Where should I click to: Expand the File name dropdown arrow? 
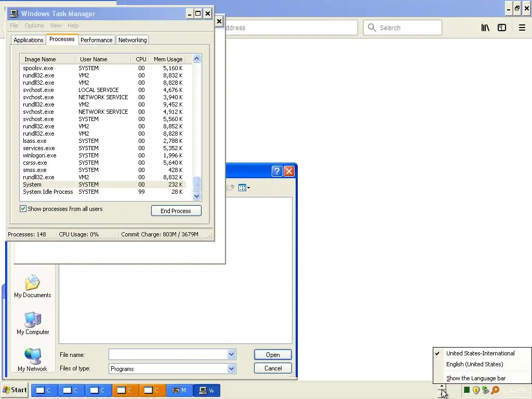(x=231, y=354)
